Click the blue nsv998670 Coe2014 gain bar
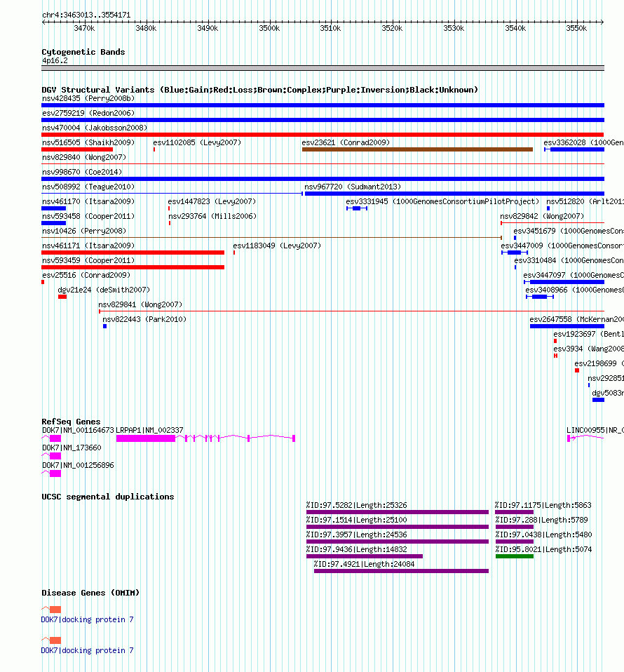This screenshot has height=672, width=624. coord(323,179)
